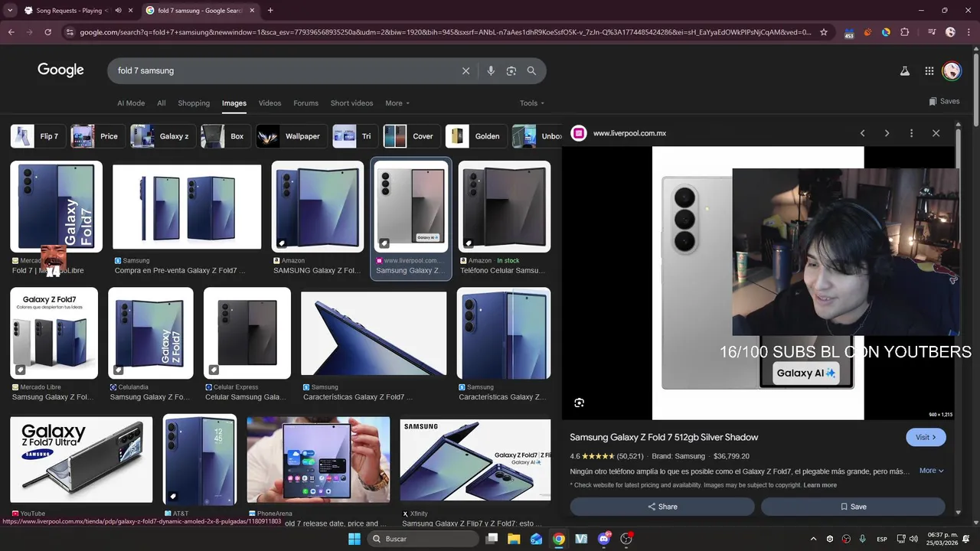The width and height of the screenshot is (980, 551).
Task: Click the browser address bar URL
Action: tap(444, 32)
